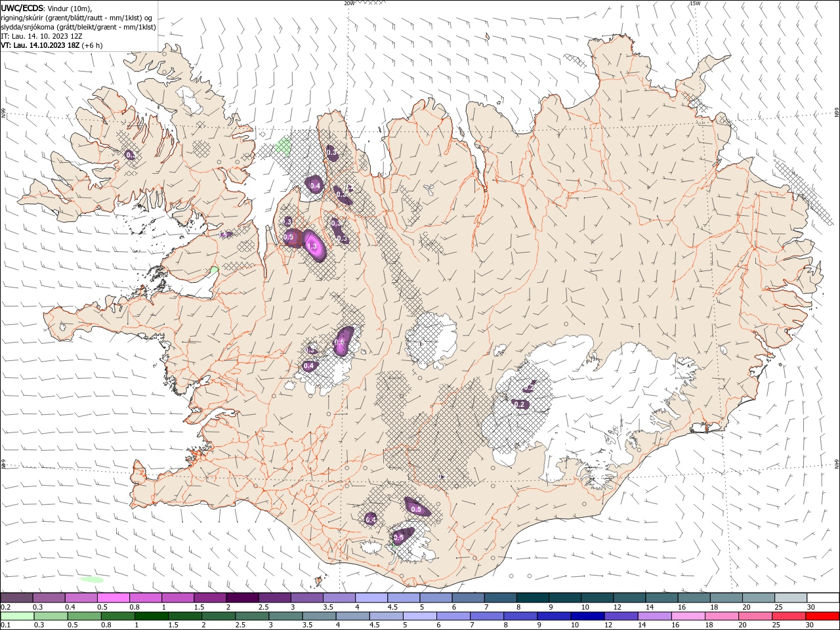
Task: Pick the light pink 16 swatch in lower legend
Action: click(688, 616)
